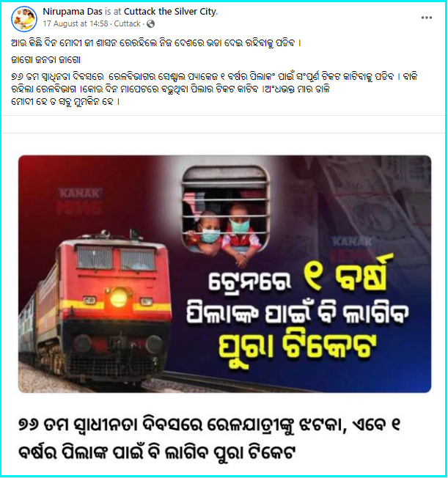Viewport: 448px width, 478px height.
Task: Open the Cuttack the Silver City page link
Action: coord(171,12)
